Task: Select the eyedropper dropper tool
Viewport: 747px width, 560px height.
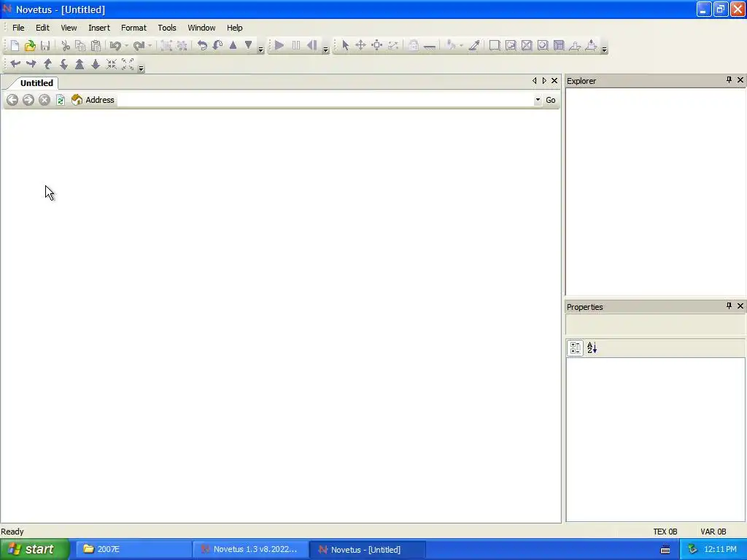Action: tap(474, 46)
